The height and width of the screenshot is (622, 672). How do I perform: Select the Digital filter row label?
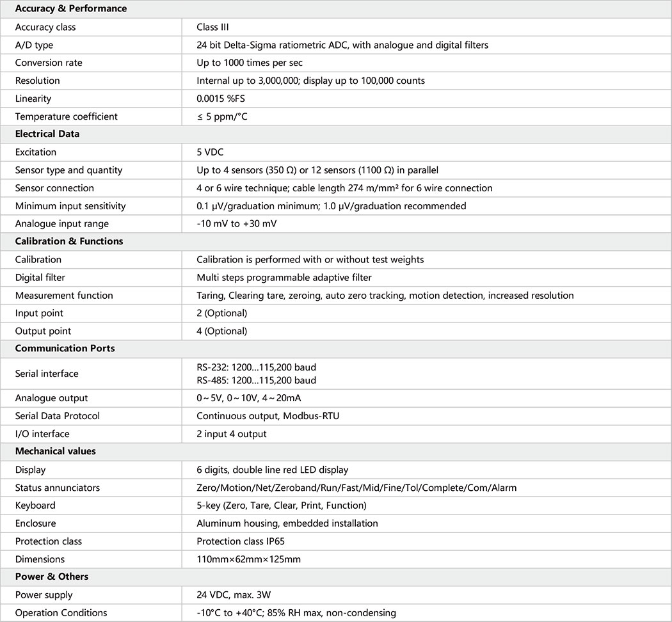[x=40, y=278]
